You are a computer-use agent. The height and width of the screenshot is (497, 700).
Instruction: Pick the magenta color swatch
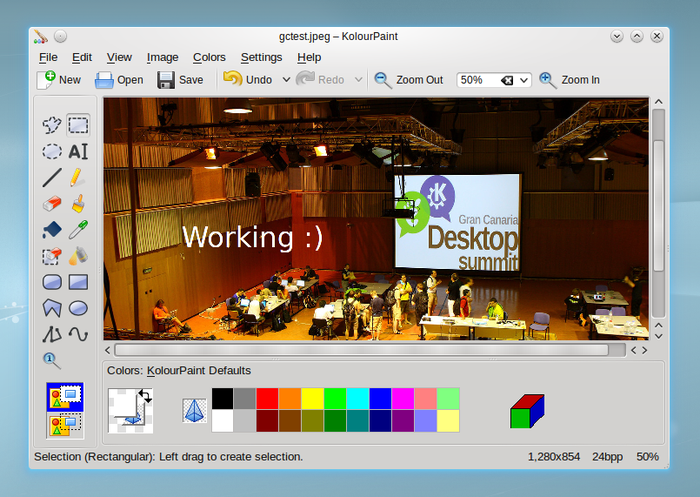[403, 399]
